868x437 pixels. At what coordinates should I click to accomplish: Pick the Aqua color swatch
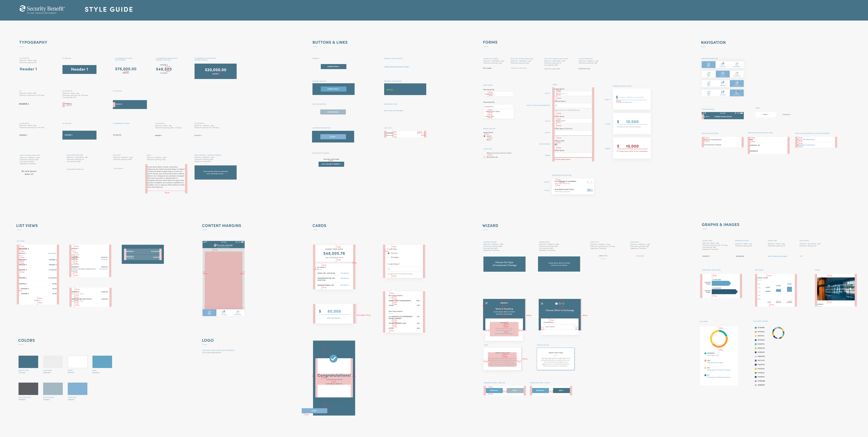coord(102,362)
